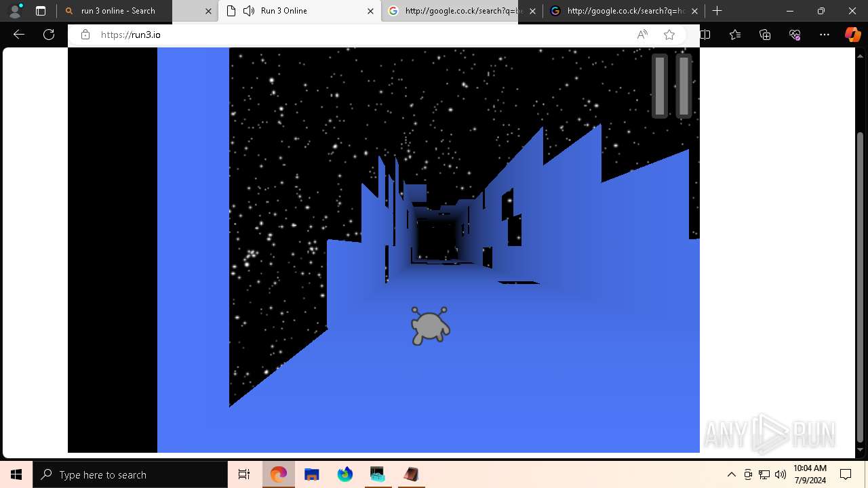Close the 'run 3 online - Search' tab
This screenshot has height=488, width=868.
coord(209,11)
